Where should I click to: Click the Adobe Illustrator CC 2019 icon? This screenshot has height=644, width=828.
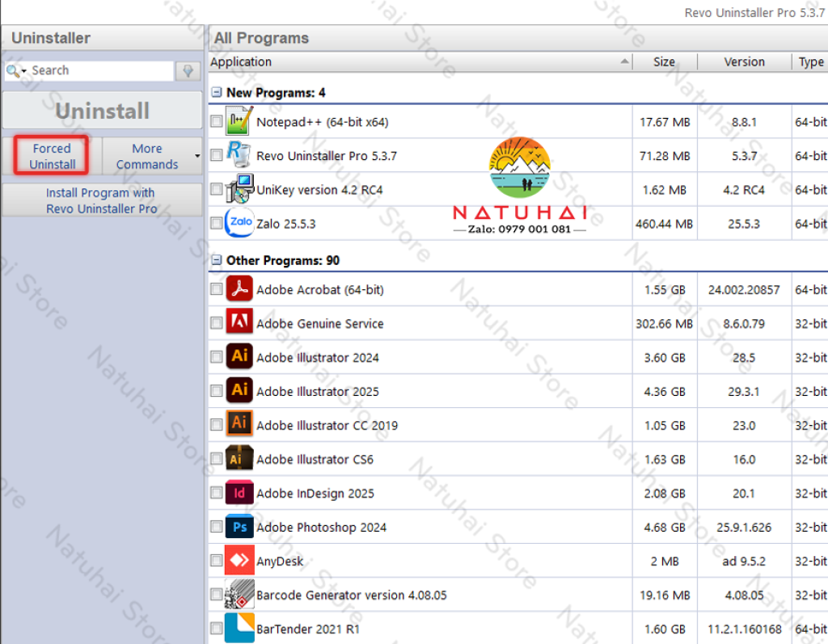pyautogui.click(x=239, y=423)
